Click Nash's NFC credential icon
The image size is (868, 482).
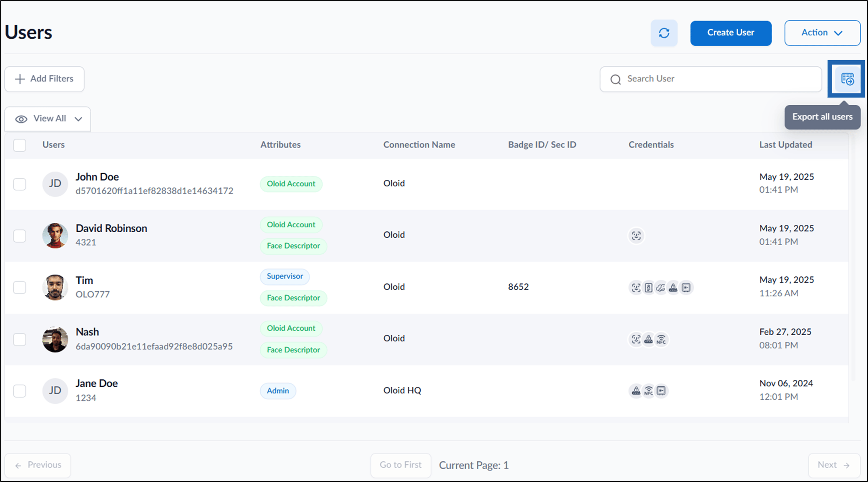(x=661, y=339)
